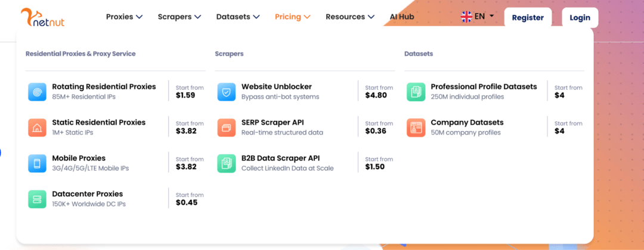Open Static Residential Proxies pricing link
Image resolution: width=644 pixels, height=250 pixels.
[x=98, y=122]
